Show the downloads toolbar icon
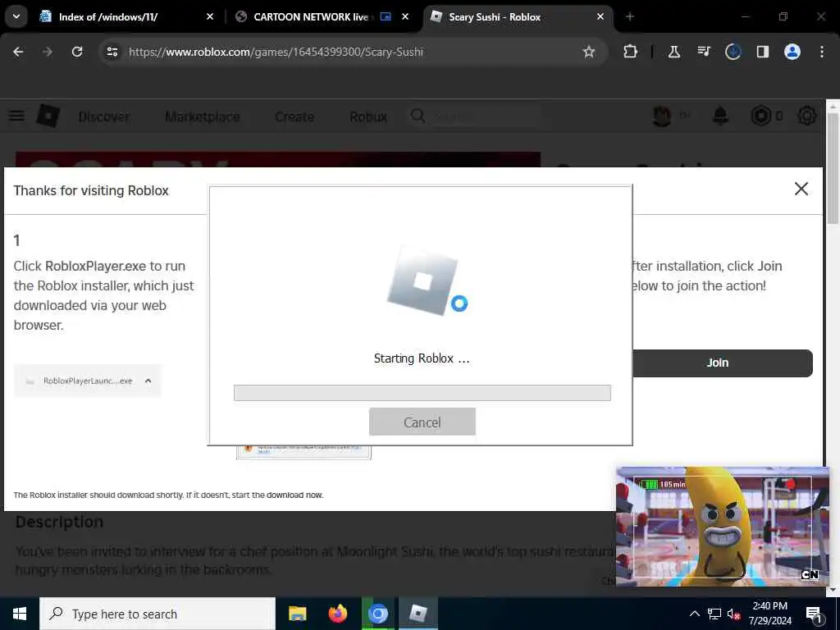Screen dimensions: 840x630 (733, 52)
